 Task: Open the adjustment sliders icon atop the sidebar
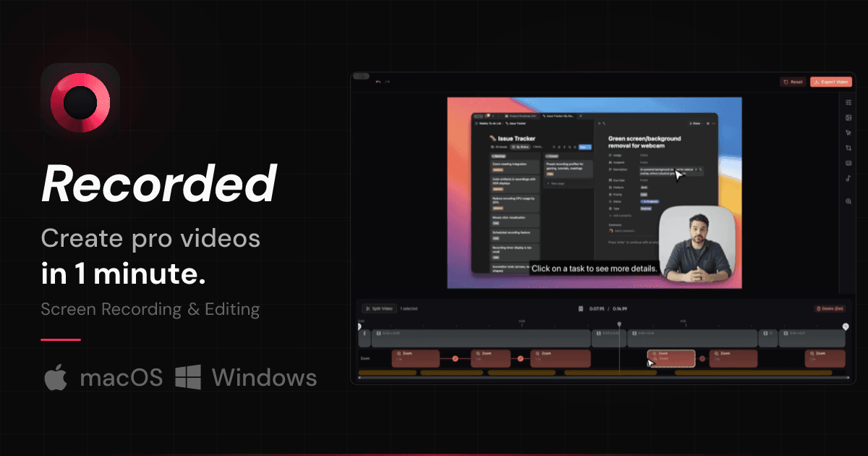click(x=848, y=102)
